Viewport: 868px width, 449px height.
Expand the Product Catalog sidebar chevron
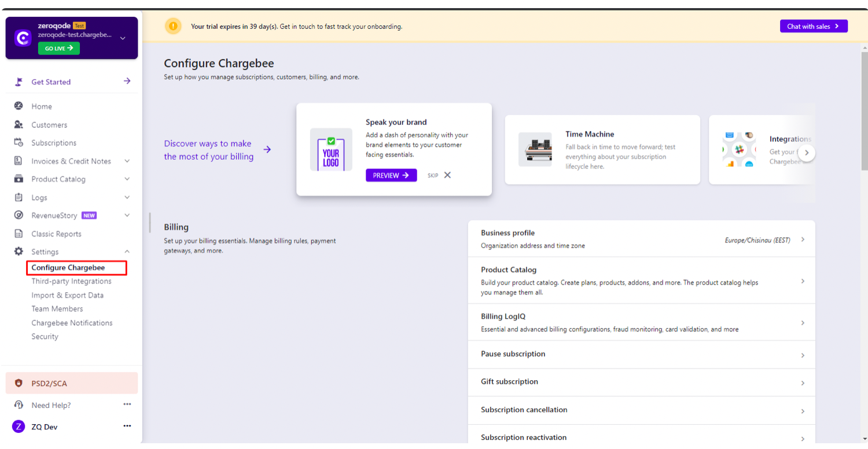[x=127, y=179]
